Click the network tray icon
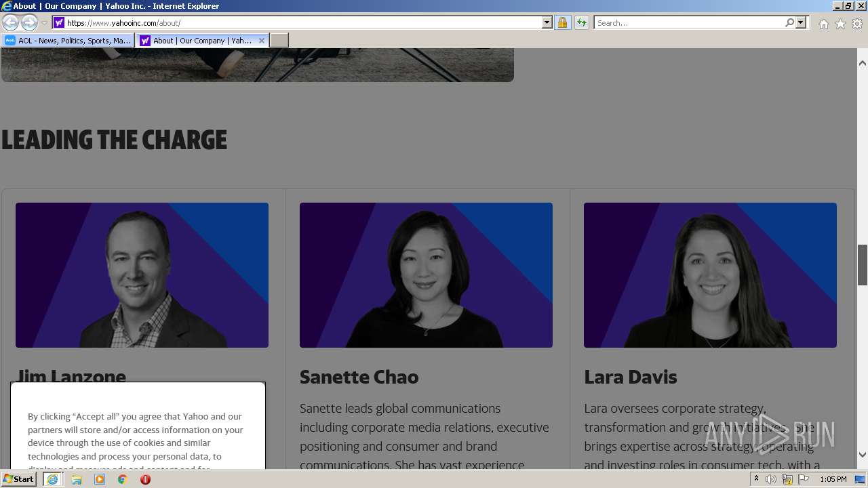Image resolution: width=868 pixels, height=488 pixels. (x=787, y=479)
